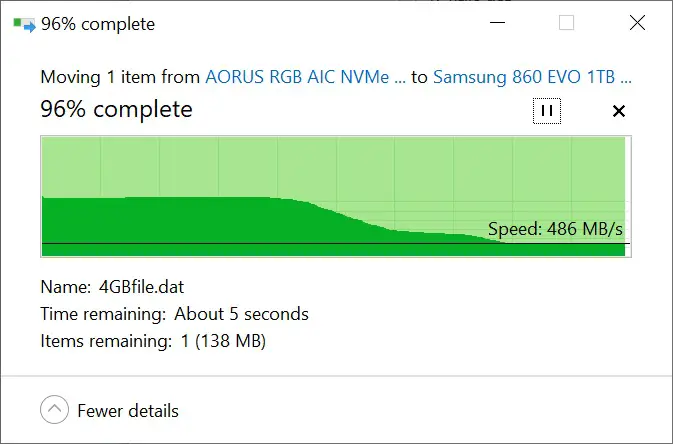Click the Moving 1 item from text
The height and width of the screenshot is (444, 673).
click(120, 77)
